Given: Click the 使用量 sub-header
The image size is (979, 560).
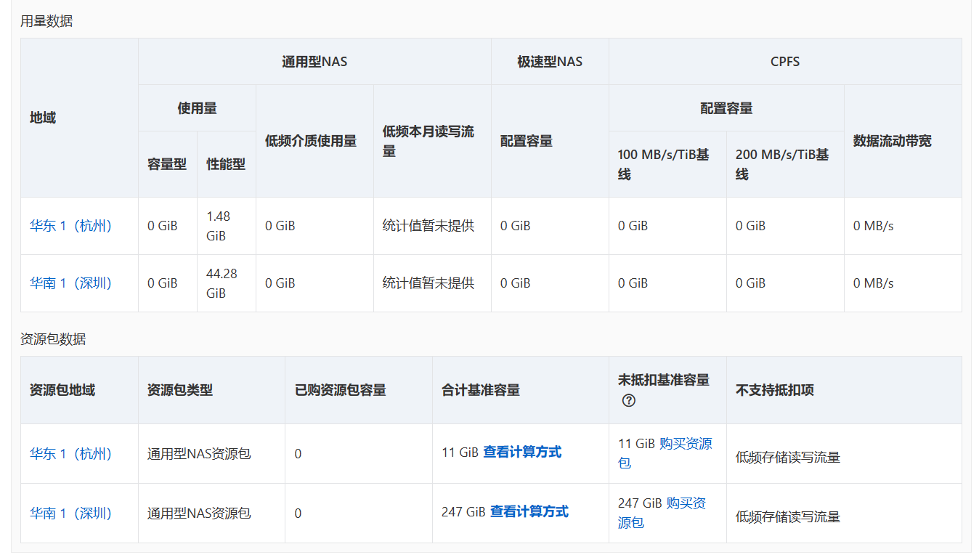Looking at the screenshot, I should [x=197, y=108].
